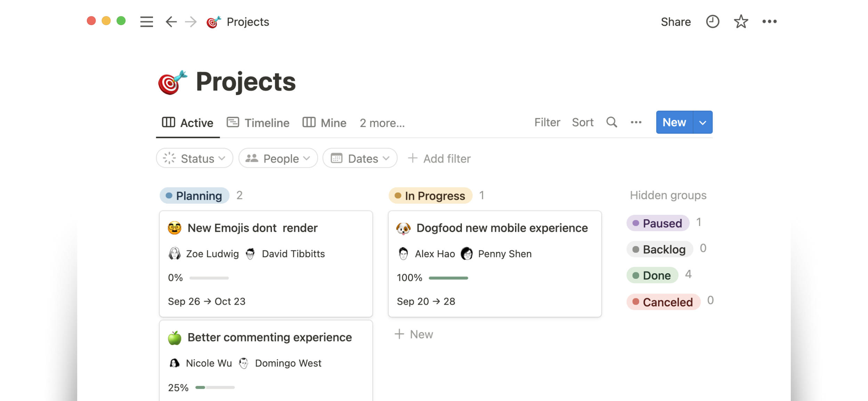Click the star/favorite icon

(740, 22)
